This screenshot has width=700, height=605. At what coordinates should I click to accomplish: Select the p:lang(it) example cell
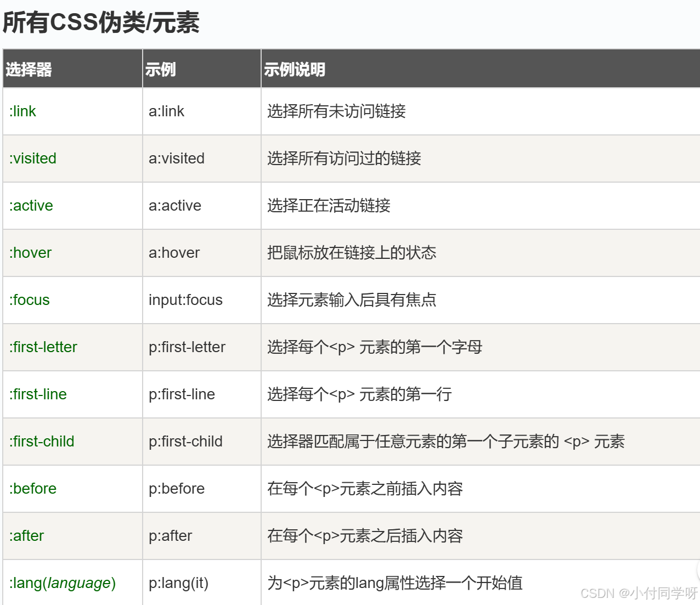point(202,583)
